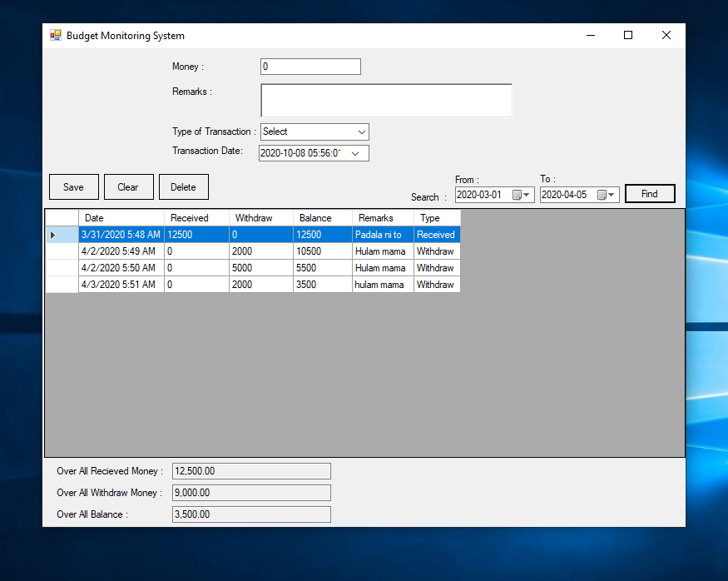Click the Budget Monitoring System app icon
This screenshot has width=728, height=581.
click(56, 36)
